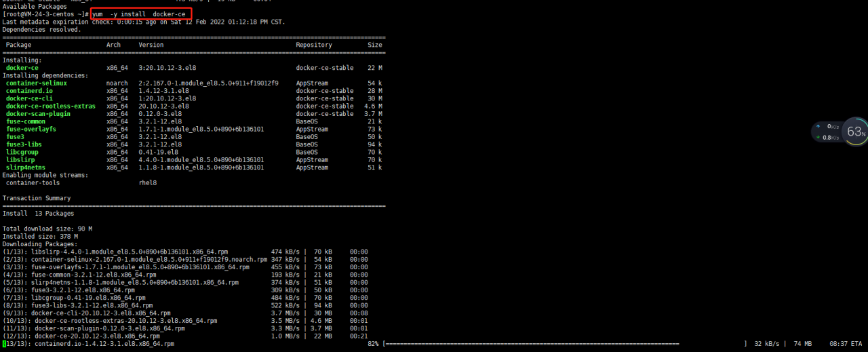Click version '3:20.10.12-3.el8' cell
The image size is (868, 352).
point(167,68)
